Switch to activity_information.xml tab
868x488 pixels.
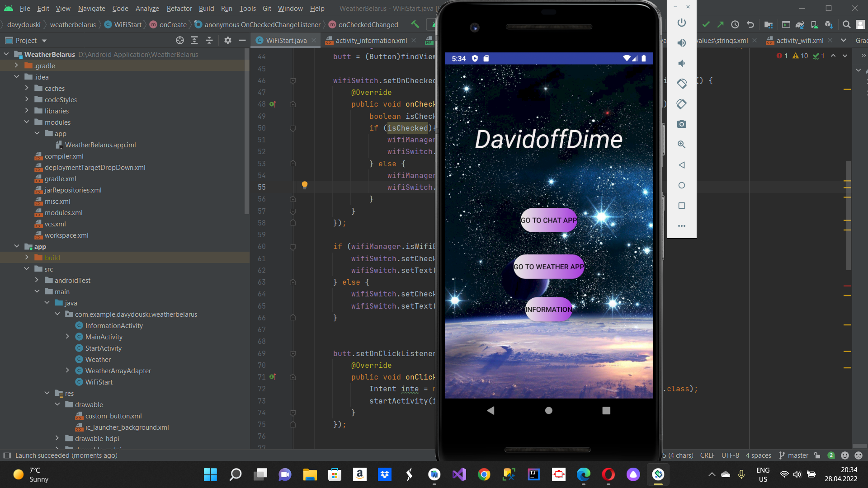(371, 40)
